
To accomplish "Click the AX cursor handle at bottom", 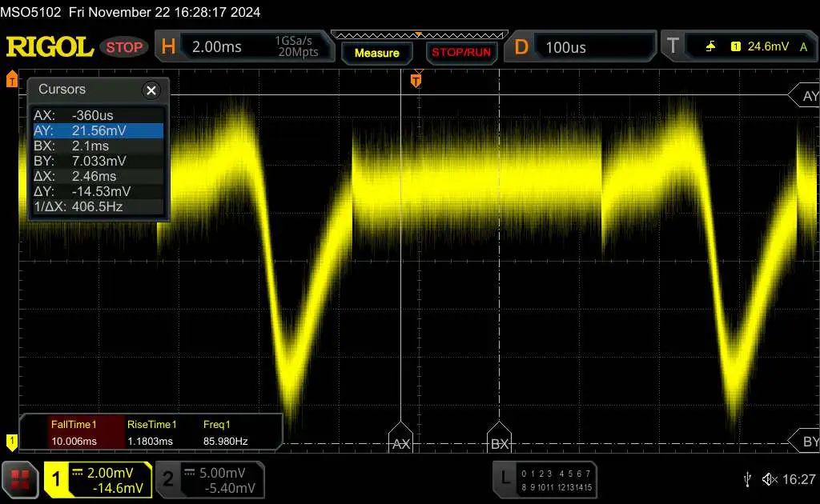I will point(400,437).
